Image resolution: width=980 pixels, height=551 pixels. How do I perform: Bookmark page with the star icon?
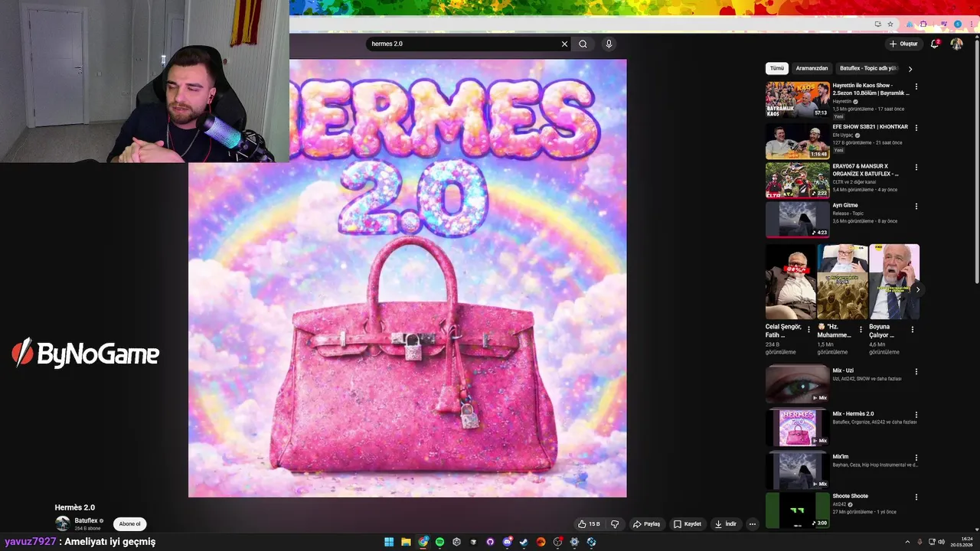pos(889,24)
